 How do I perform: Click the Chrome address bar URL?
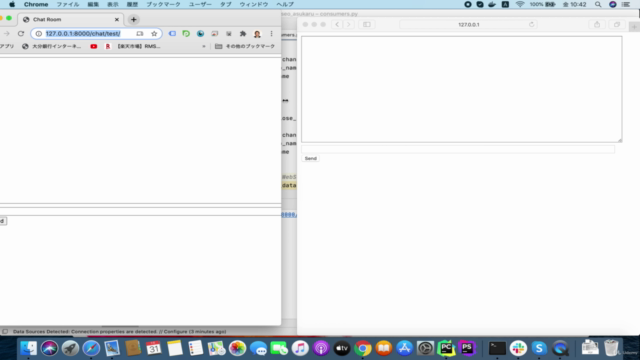[x=83, y=33]
